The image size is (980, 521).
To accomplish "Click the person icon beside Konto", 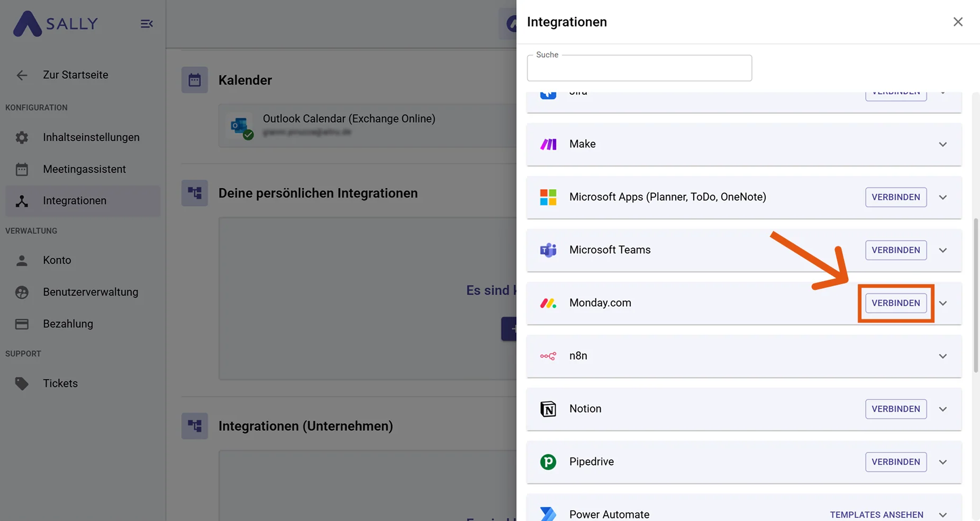I will click(22, 260).
